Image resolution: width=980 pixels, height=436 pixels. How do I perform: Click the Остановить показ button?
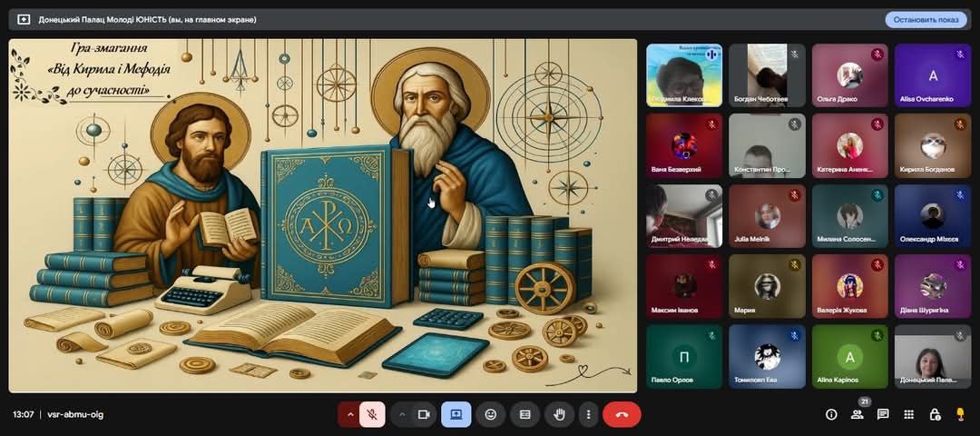point(926,19)
